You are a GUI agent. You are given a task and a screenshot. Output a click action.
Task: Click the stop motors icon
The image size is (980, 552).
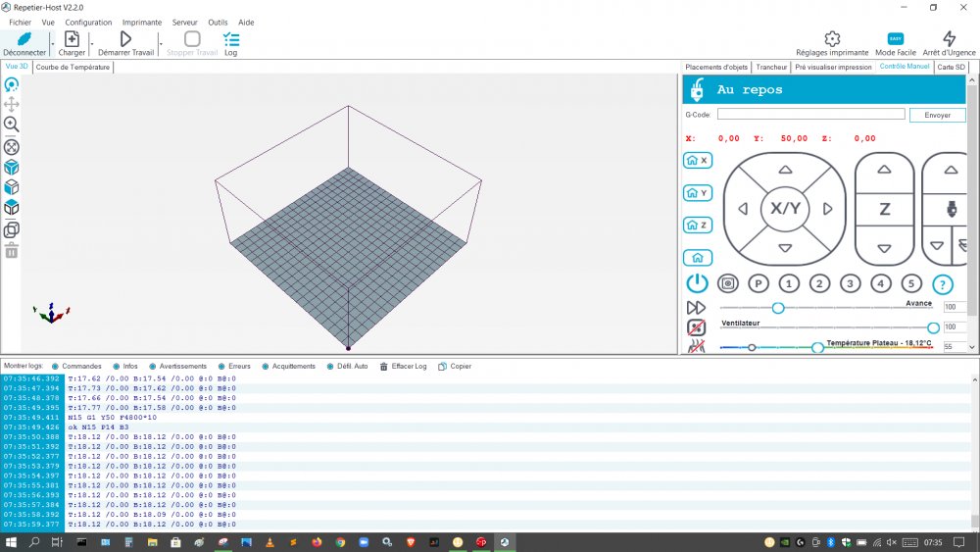pyautogui.click(x=727, y=283)
